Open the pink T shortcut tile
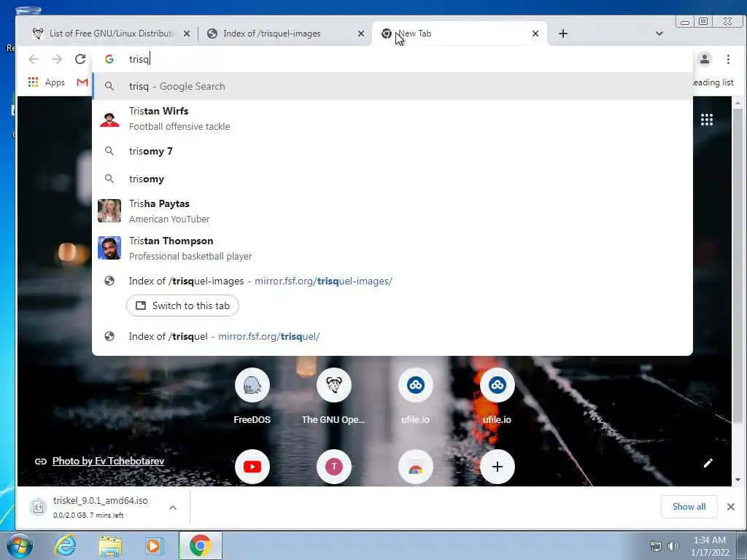Viewport: 747px width, 560px height. tap(333, 467)
